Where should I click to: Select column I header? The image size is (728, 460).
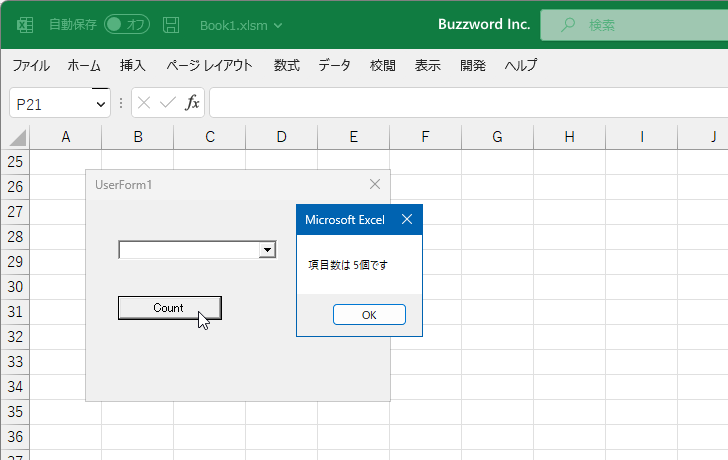(x=641, y=137)
